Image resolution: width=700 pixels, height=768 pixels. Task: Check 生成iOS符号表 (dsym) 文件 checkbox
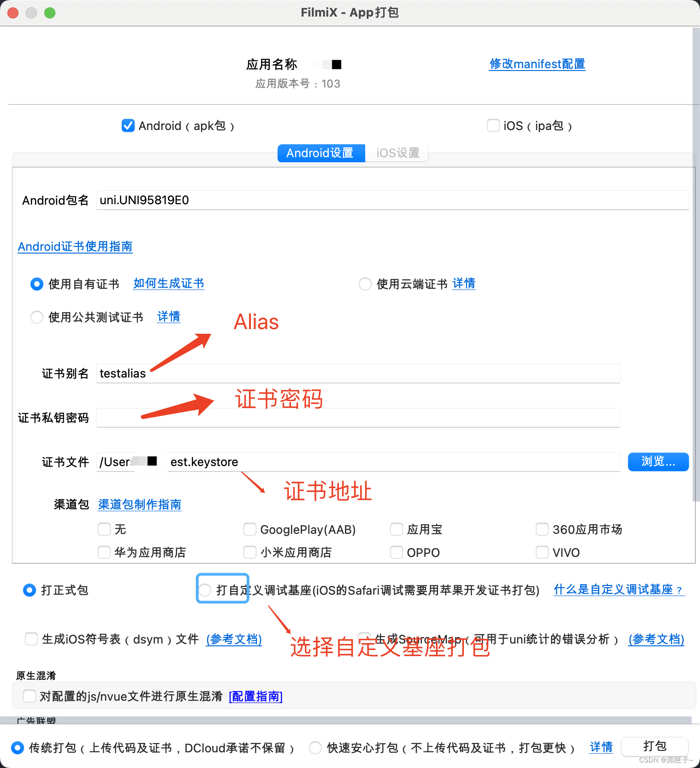point(31,639)
